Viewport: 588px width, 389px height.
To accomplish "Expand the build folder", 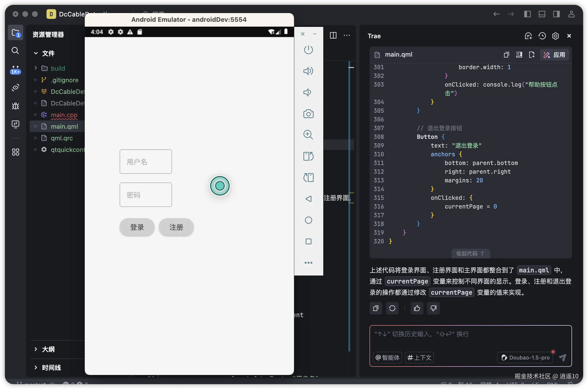I will (58, 68).
